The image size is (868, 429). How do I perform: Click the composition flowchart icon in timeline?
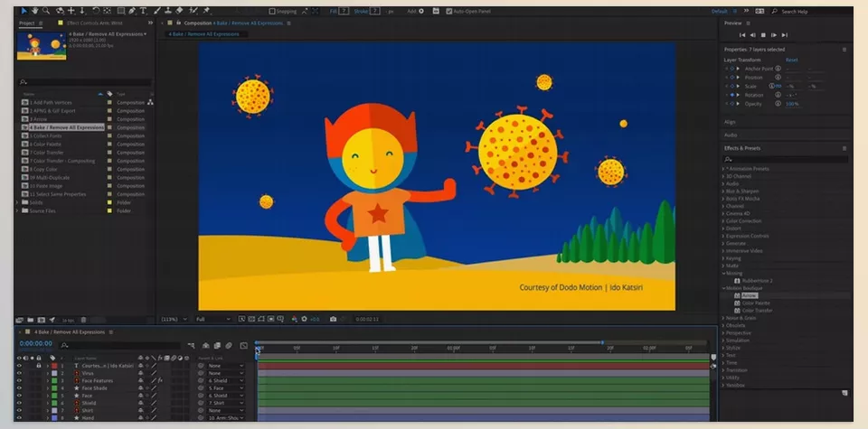click(191, 346)
